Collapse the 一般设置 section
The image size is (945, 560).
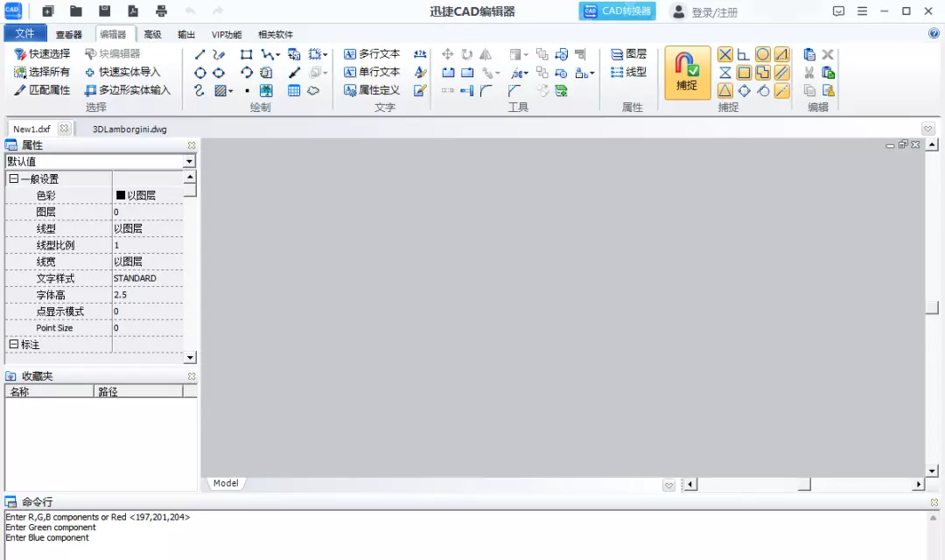(x=14, y=179)
